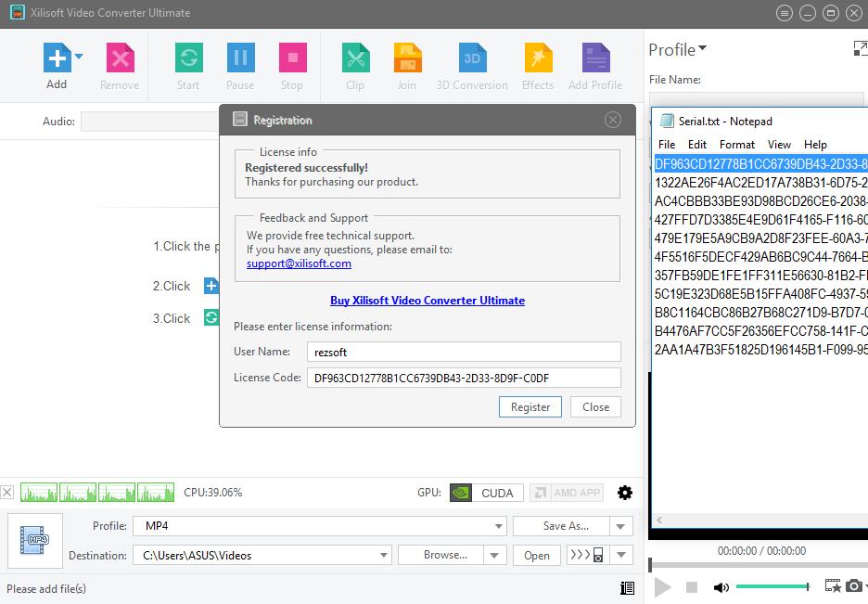Open the Xilisoft main menu icon in title bar

[785, 13]
